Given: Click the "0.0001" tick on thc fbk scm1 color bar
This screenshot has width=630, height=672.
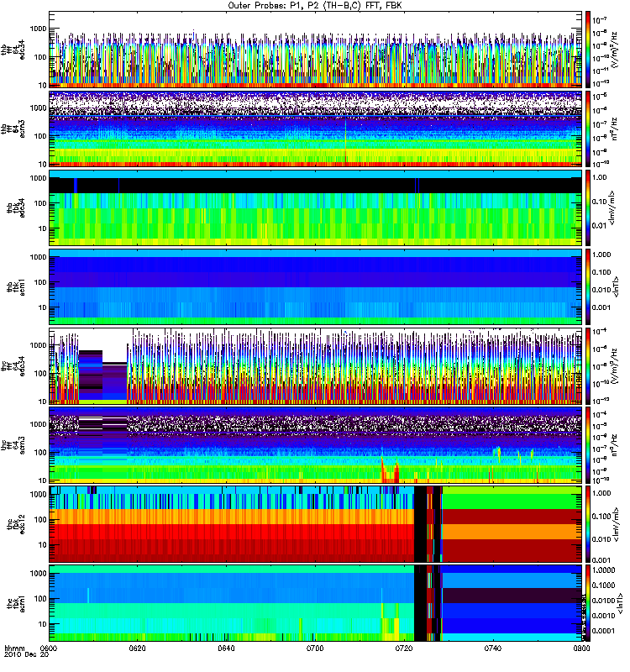Looking at the screenshot, I should [x=603, y=631].
